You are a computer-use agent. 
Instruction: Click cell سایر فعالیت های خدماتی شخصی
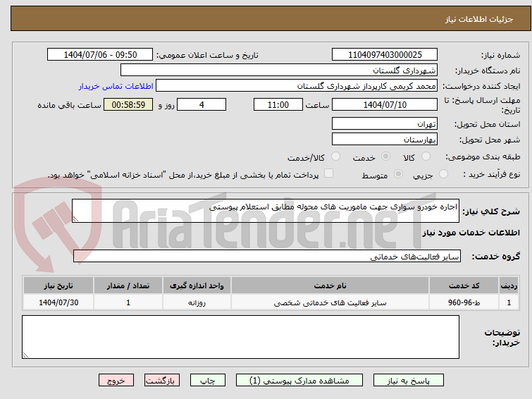click(x=330, y=302)
